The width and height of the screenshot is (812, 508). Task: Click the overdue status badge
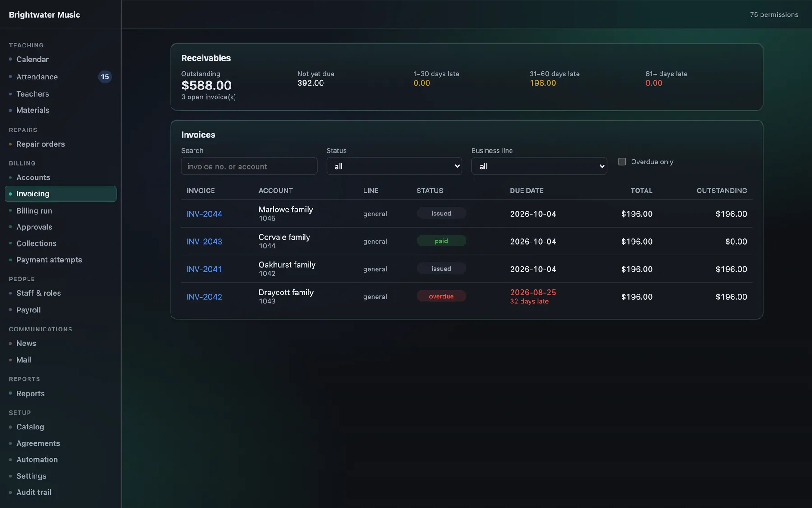pyautogui.click(x=441, y=296)
